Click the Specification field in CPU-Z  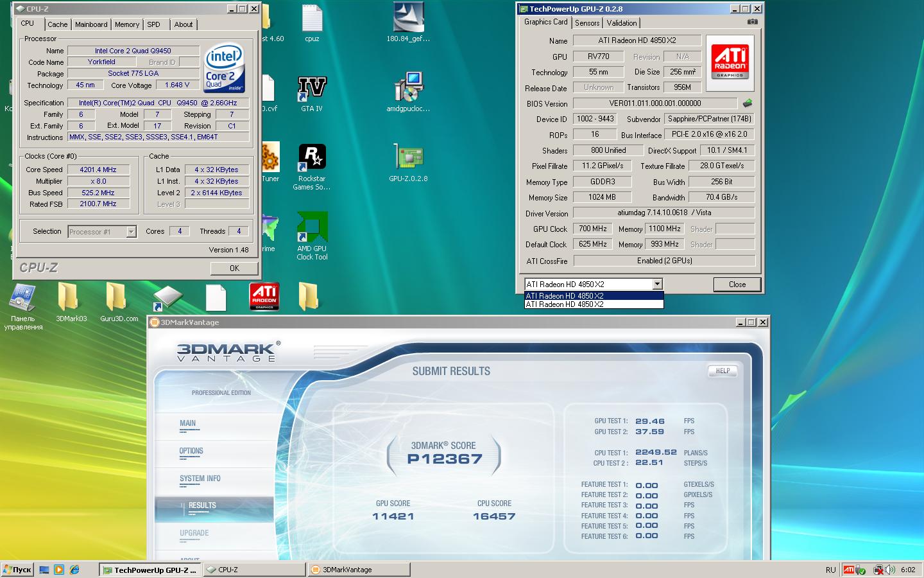[x=158, y=103]
